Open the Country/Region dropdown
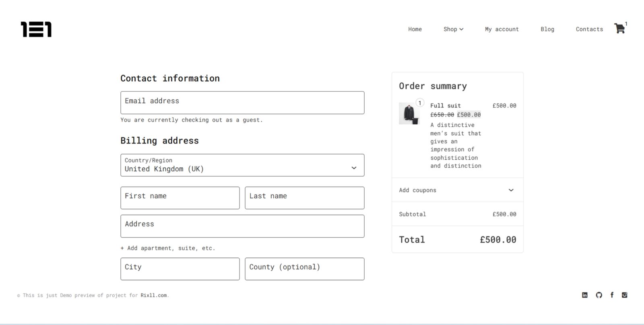Screen dimensions: 644x325 pos(242,165)
